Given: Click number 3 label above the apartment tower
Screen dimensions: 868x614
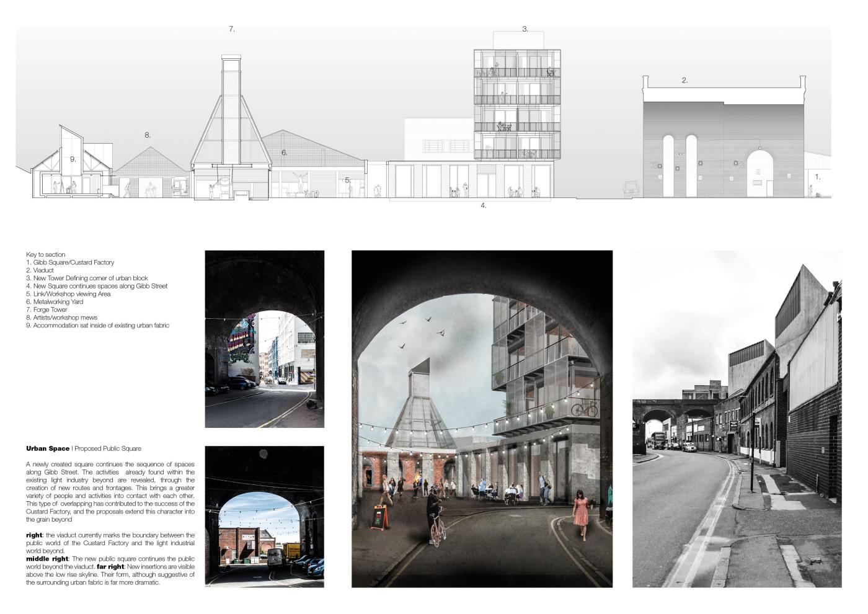Looking at the screenshot, I should 525,29.
